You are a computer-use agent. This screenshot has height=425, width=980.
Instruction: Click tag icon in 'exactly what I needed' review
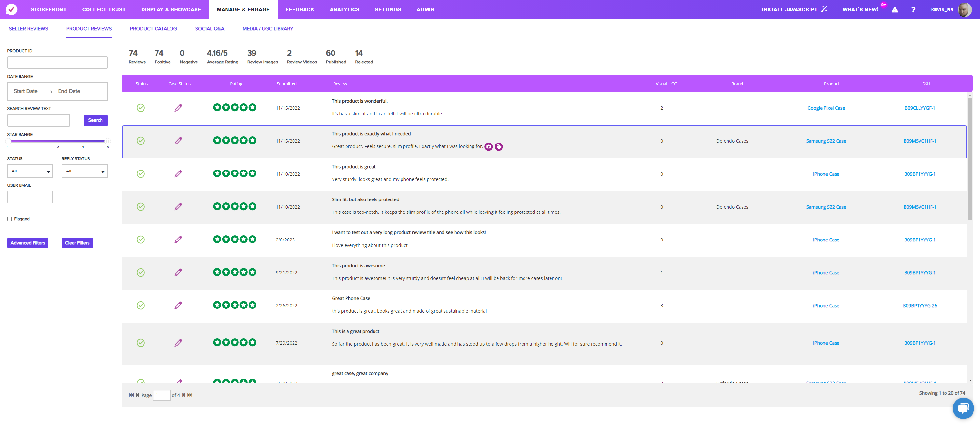[499, 147]
